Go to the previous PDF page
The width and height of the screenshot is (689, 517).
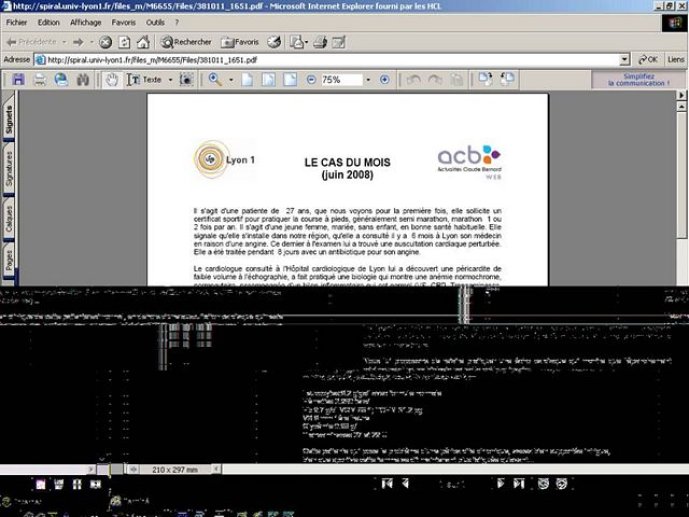(405, 484)
